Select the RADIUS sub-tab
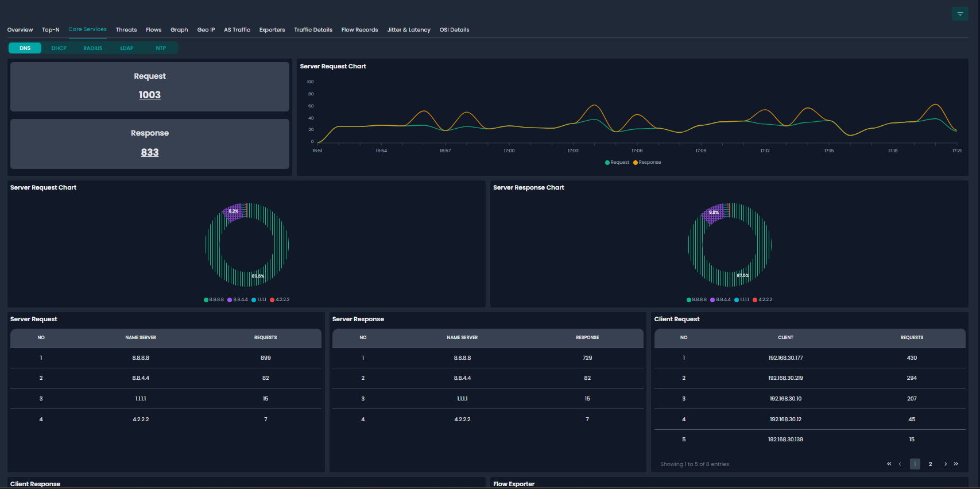Image resolution: width=980 pixels, height=489 pixels. (93, 48)
